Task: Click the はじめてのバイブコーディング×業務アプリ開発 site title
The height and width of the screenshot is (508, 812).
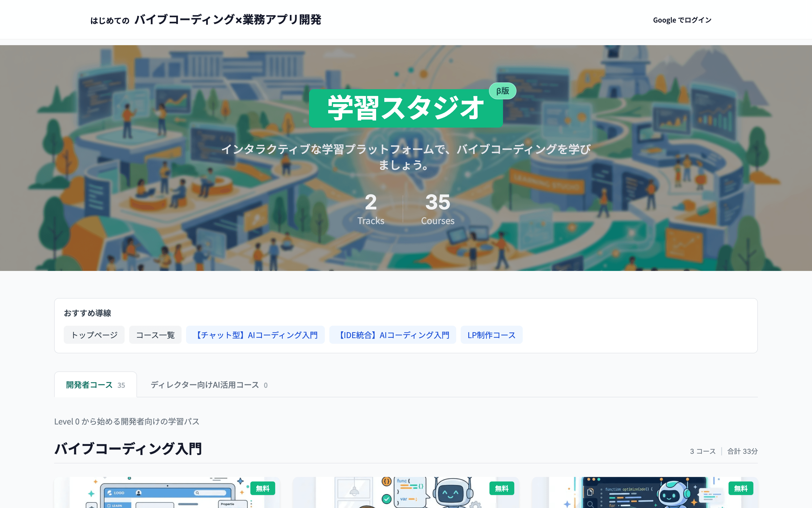Action: [x=206, y=19]
